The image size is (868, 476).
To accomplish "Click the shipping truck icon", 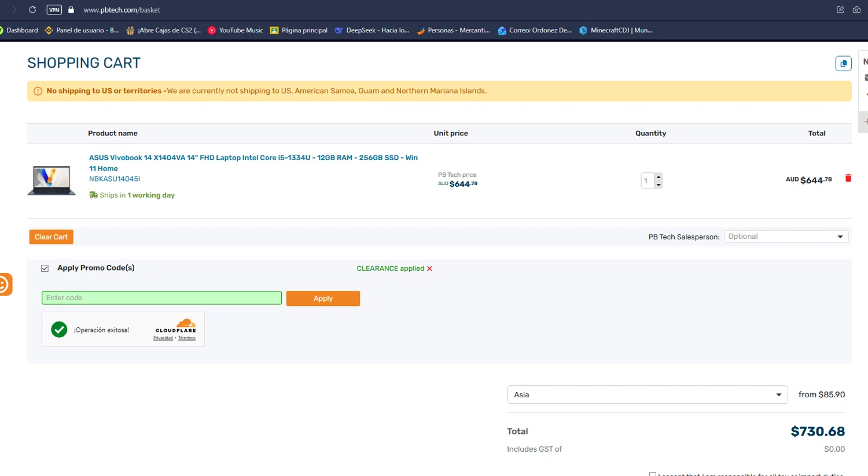I will [93, 195].
